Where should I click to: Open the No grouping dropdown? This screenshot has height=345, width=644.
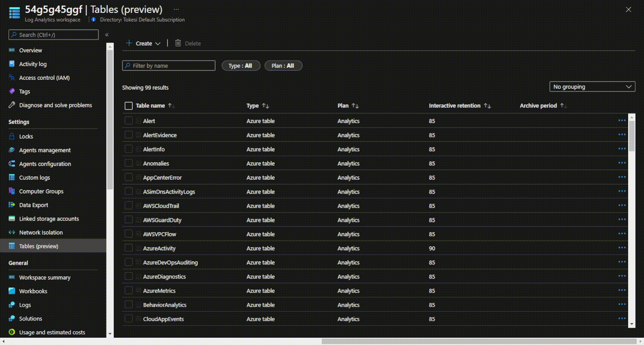592,86
